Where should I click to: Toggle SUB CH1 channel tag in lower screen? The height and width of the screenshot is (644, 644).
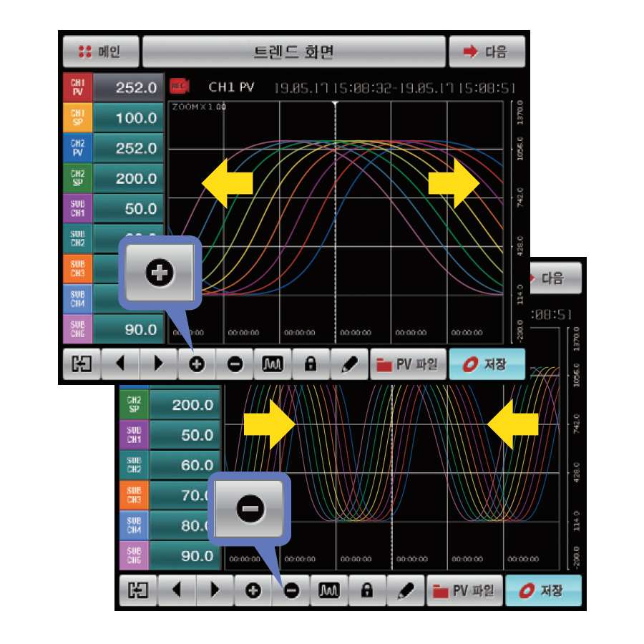tap(135, 435)
